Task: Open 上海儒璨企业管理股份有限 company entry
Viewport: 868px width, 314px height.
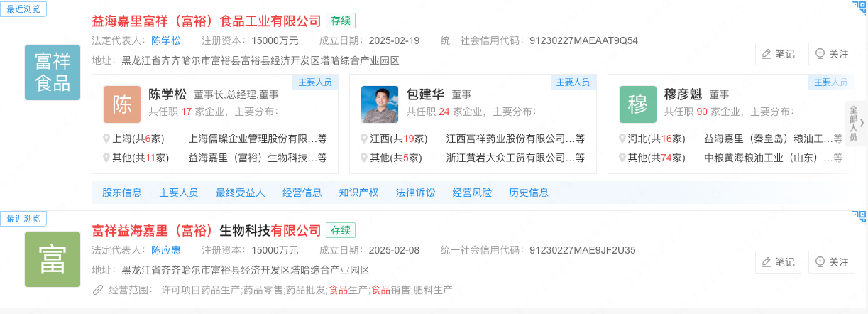Action: pos(258,139)
